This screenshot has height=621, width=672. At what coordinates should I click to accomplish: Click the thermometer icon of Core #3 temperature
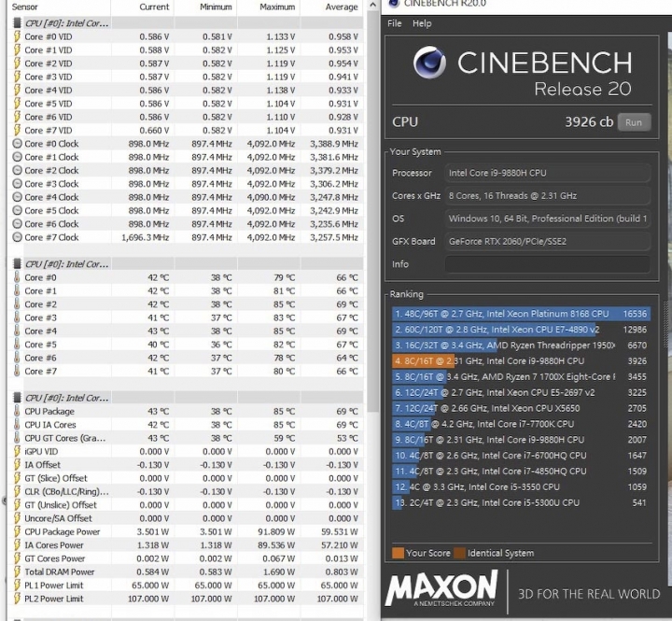click(x=17, y=318)
